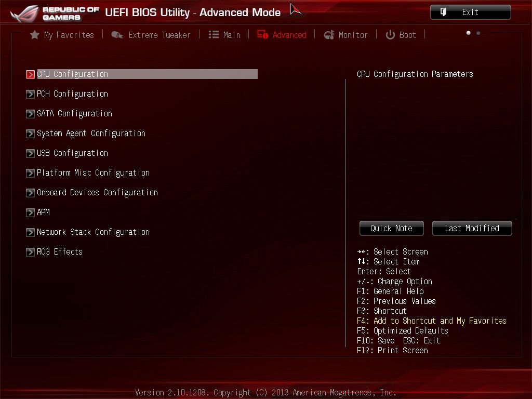This screenshot has width=532, height=399.
Task: Expand the PCH Configuration arrow
Action: click(30, 94)
